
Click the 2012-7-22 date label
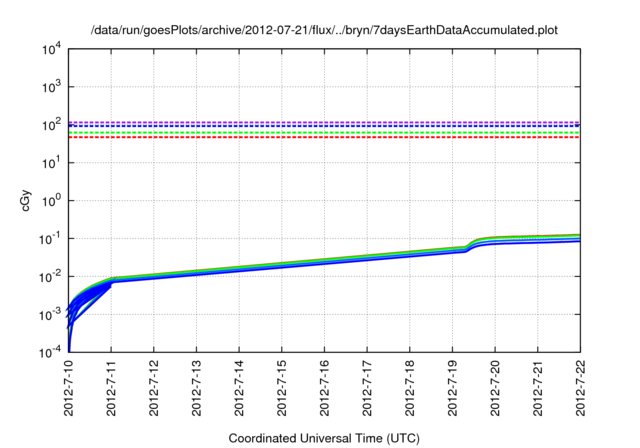click(x=580, y=388)
